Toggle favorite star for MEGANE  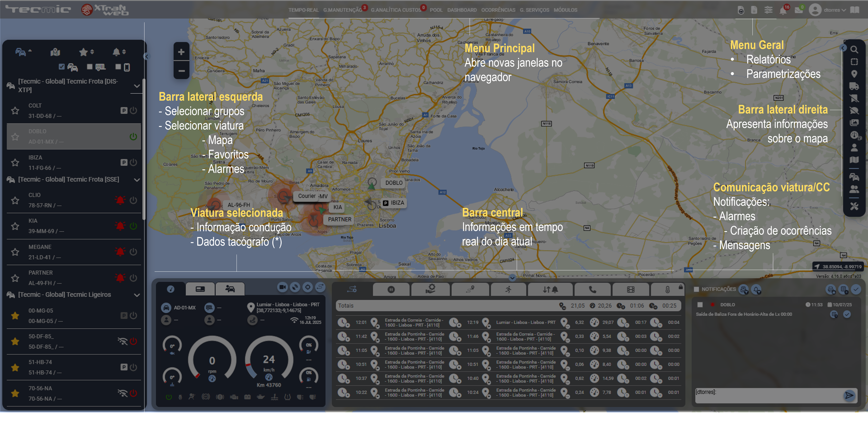(x=15, y=252)
